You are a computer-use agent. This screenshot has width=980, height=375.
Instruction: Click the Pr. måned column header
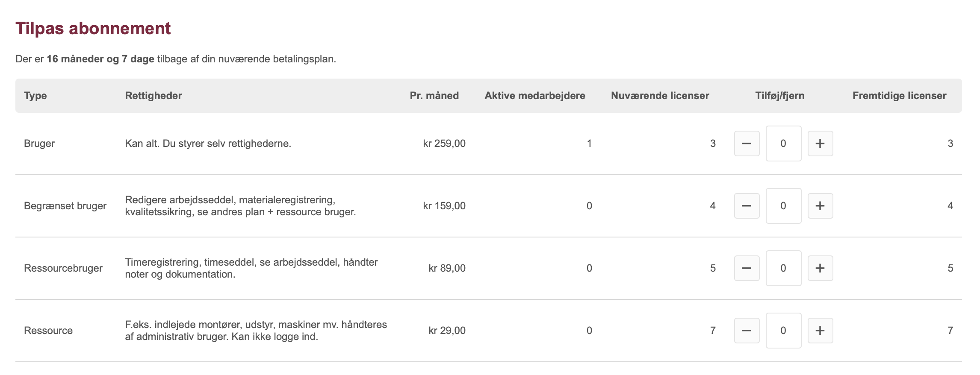tap(434, 96)
